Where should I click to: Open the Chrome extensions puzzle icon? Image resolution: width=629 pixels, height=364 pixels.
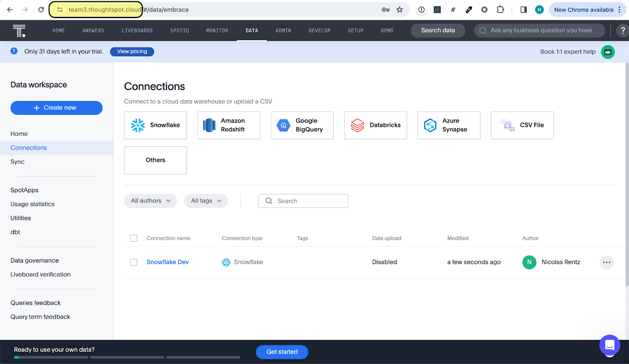(x=500, y=10)
